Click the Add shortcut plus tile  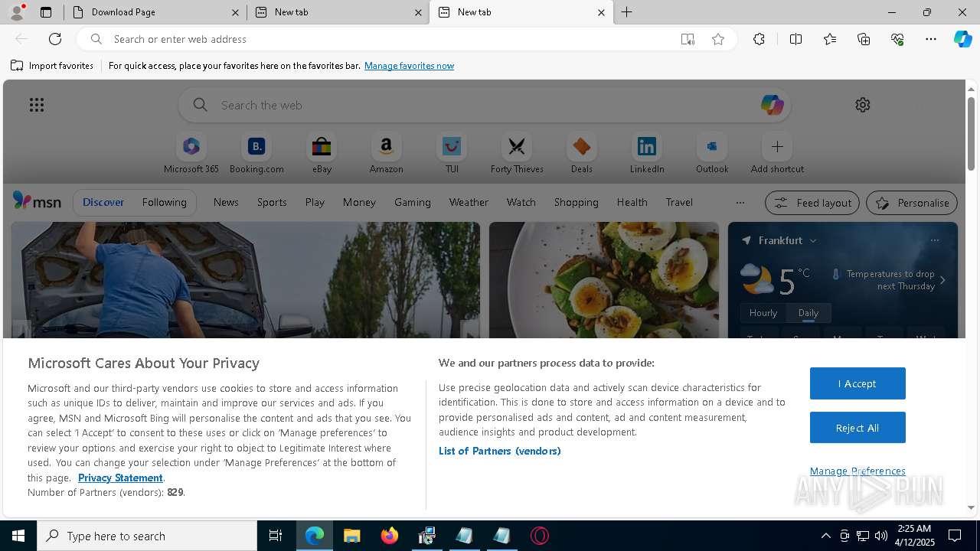point(777,154)
